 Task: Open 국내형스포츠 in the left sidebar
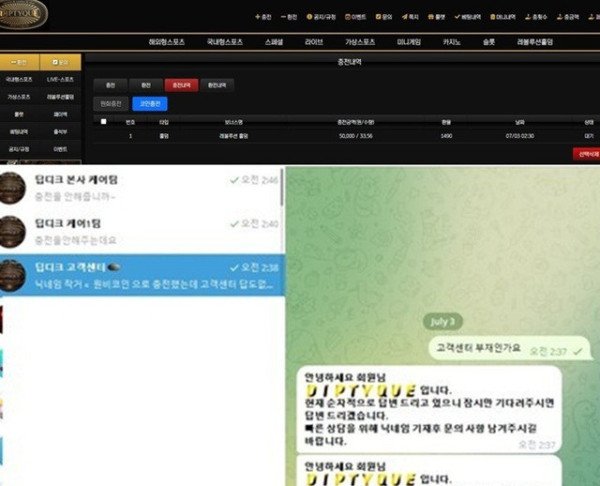[x=19, y=80]
